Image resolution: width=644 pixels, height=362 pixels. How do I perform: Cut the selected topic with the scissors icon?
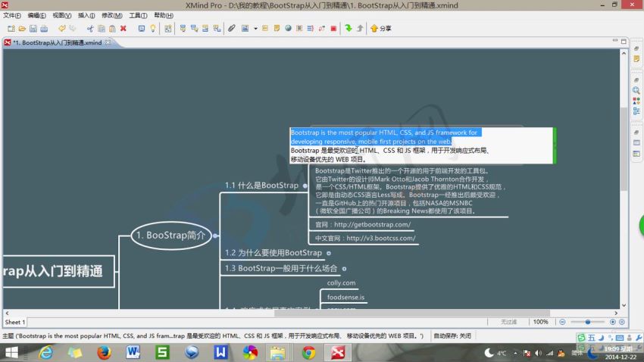click(x=90, y=28)
